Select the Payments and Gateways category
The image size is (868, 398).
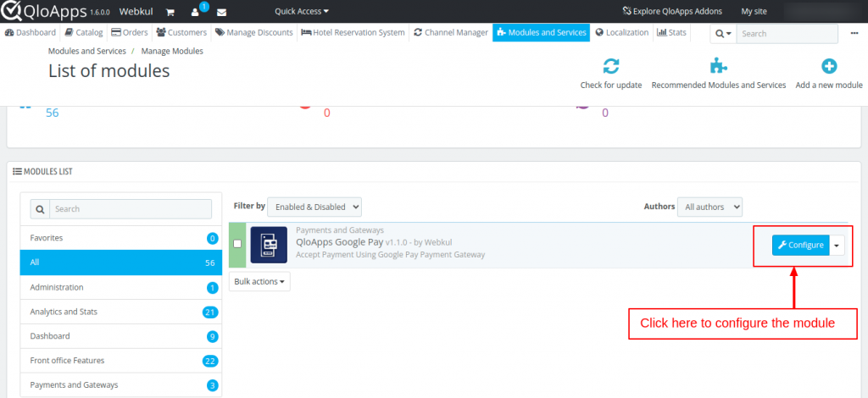point(120,384)
